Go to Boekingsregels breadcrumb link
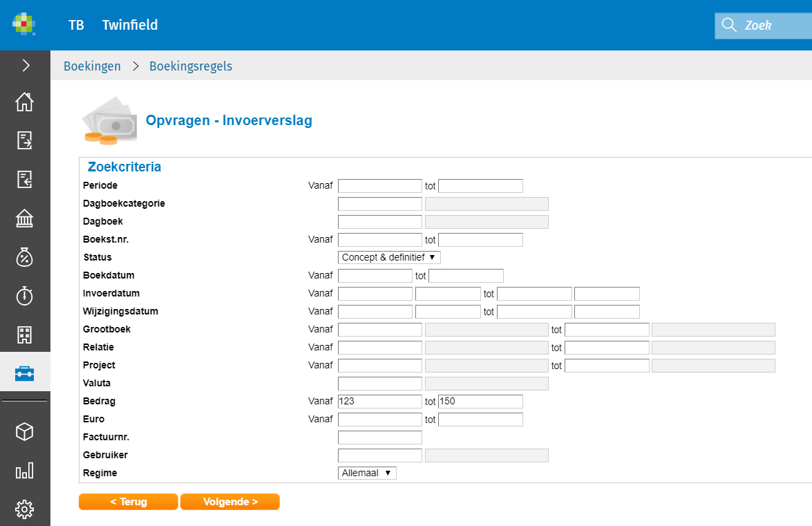The image size is (812, 526). pyautogui.click(x=191, y=66)
